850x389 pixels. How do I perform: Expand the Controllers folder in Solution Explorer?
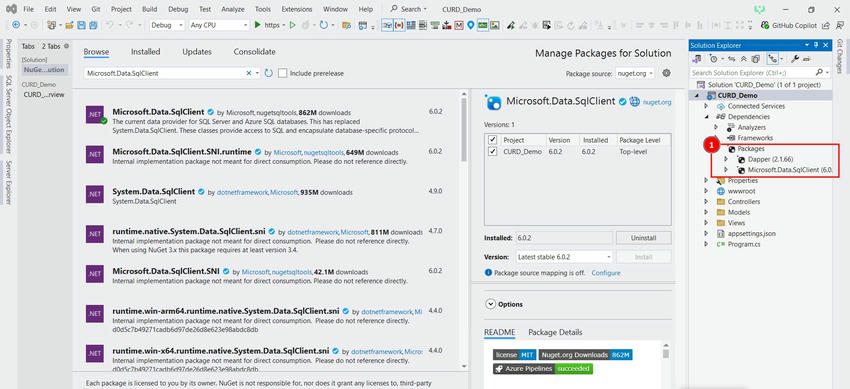tap(706, 202)
